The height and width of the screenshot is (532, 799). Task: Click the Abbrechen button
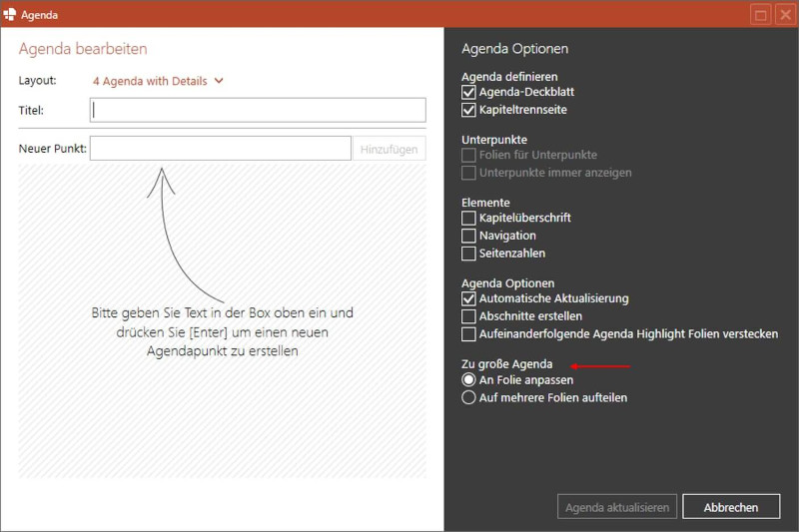(x=731, y=507)
